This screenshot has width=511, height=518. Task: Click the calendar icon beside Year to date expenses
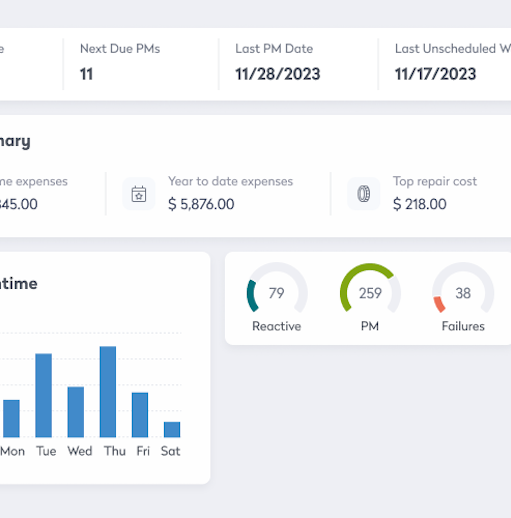point(139,194)
